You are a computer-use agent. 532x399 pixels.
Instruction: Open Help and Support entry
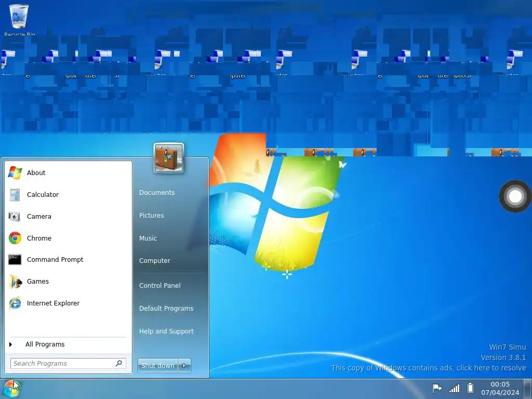click(x=167, y=331)
